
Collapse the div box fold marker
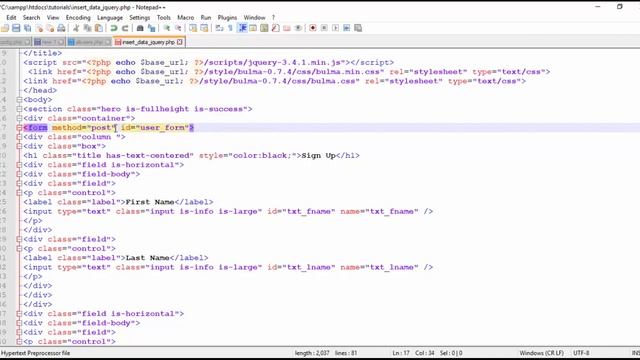point(19,146)
